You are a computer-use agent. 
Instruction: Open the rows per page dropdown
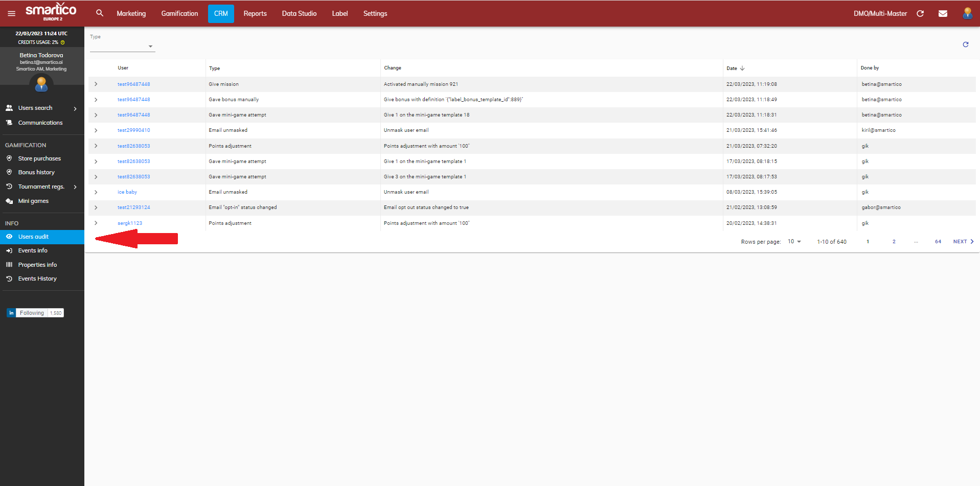coord(794,242)
